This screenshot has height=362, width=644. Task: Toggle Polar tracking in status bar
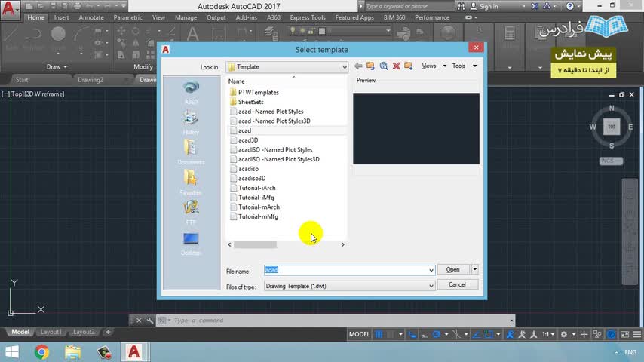click(x=437, y=334)
